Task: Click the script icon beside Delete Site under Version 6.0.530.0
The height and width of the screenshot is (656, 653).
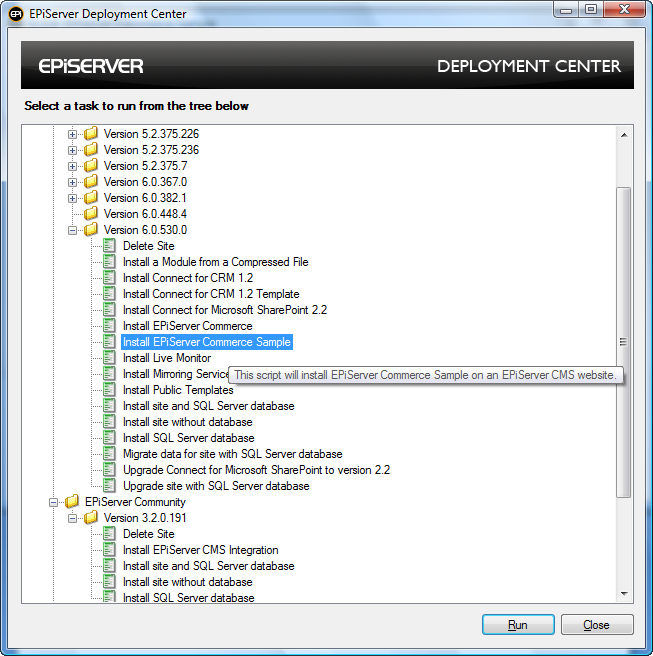Action: pyautogui.click(x=110, y=246)
